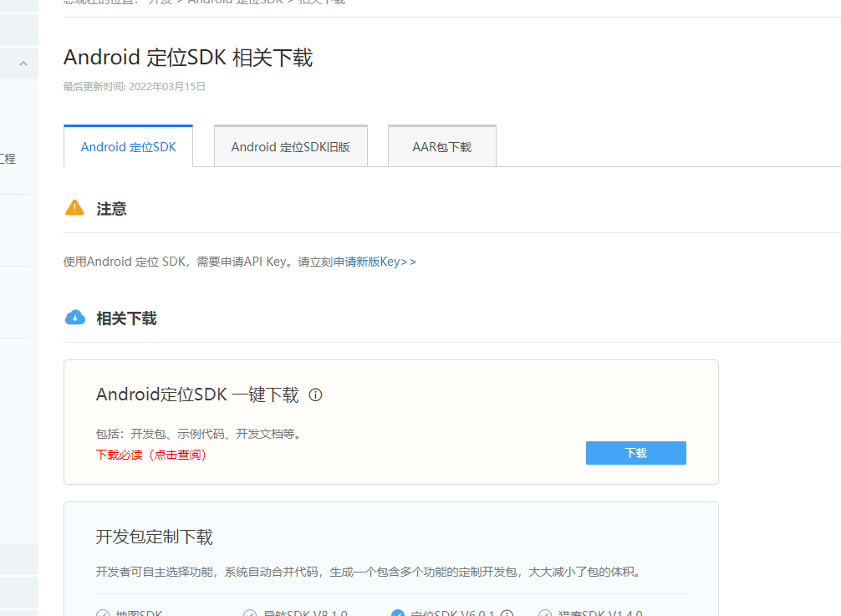Click the info icon next to 定位SDK V6.0.1

[507, 613]
